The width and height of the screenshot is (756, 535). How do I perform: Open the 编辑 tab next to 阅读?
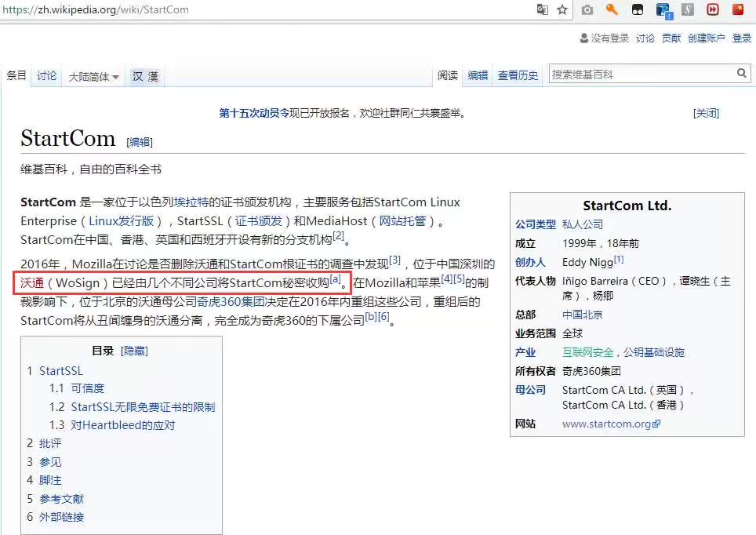(x=478, y=75)
